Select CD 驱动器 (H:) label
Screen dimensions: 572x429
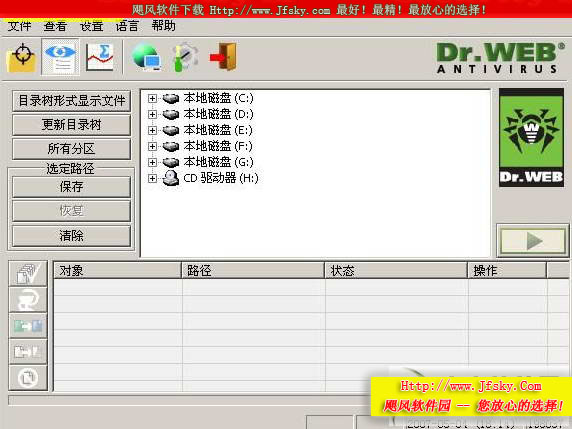(221, 178)
